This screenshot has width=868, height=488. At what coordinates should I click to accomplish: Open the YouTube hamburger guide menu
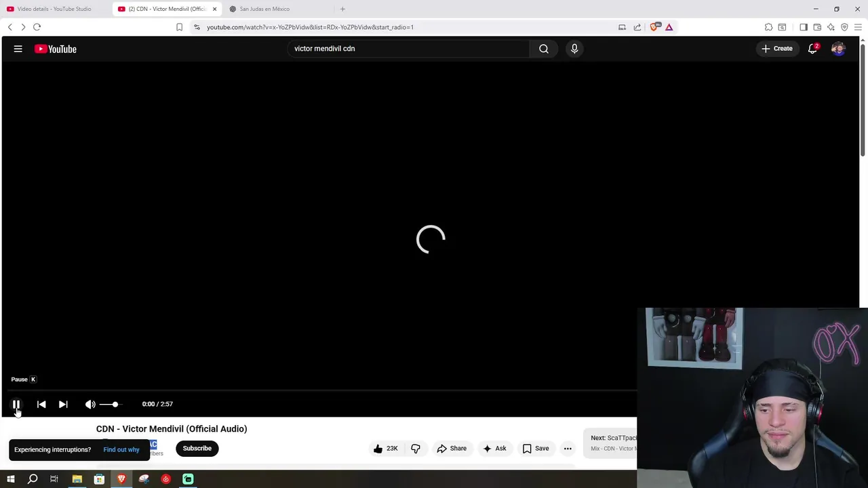coord(18,49)
